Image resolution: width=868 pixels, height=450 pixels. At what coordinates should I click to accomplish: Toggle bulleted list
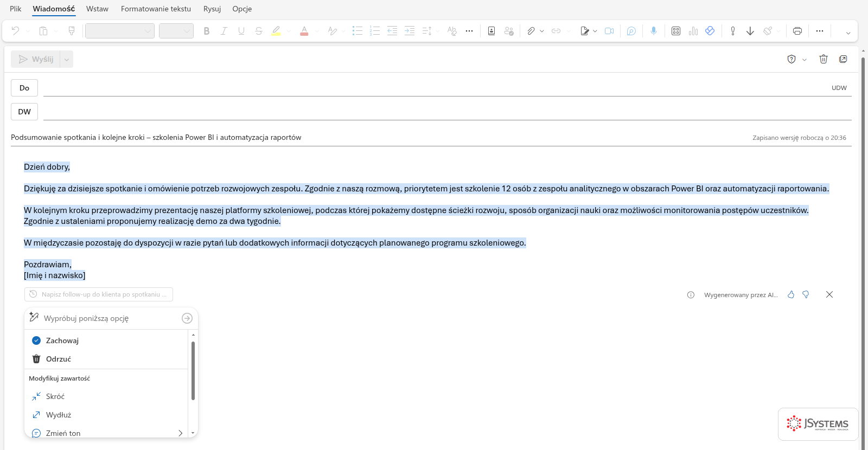pyautogui.click(x=358, y=31)
